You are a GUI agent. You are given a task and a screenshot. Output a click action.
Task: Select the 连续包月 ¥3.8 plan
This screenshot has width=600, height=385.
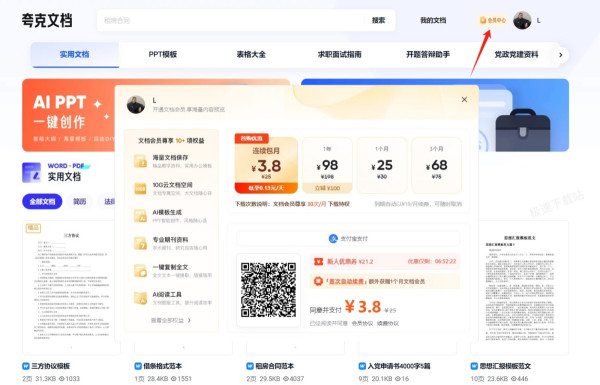coord(266,164)
